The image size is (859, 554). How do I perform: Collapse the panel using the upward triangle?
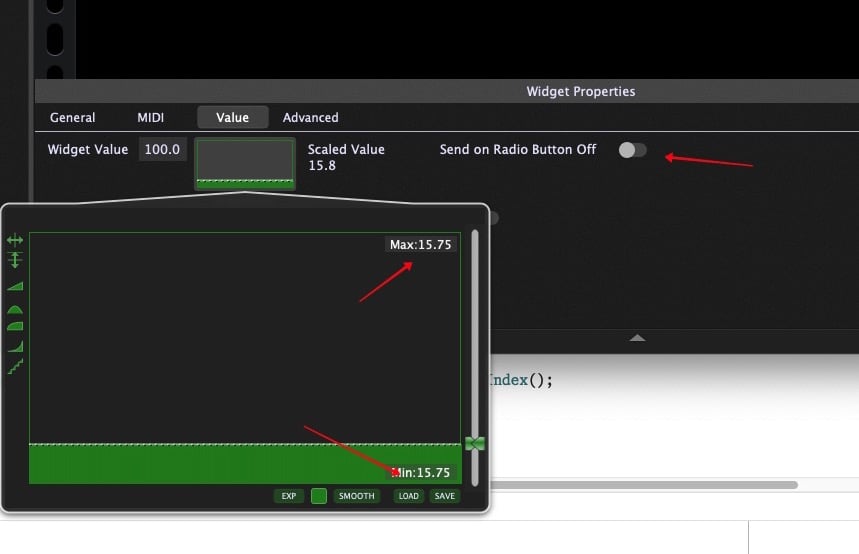pyautogui.click(x=637, y=338)
